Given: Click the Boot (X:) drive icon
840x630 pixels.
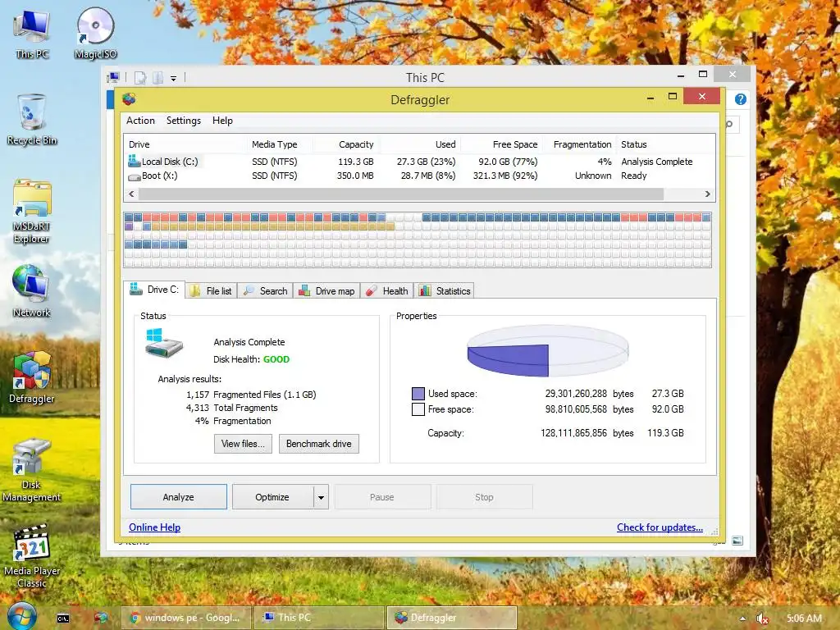Looking at the screenshot, I should pos(134,176).
